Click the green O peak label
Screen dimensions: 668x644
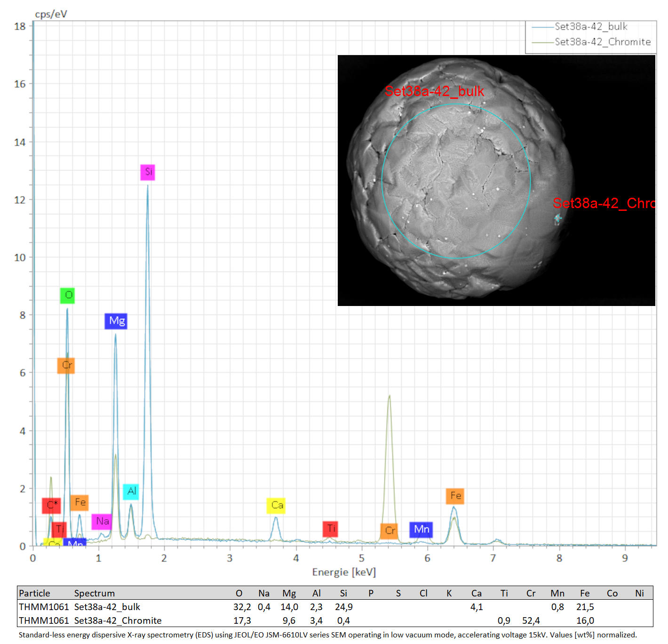[68, 296]
